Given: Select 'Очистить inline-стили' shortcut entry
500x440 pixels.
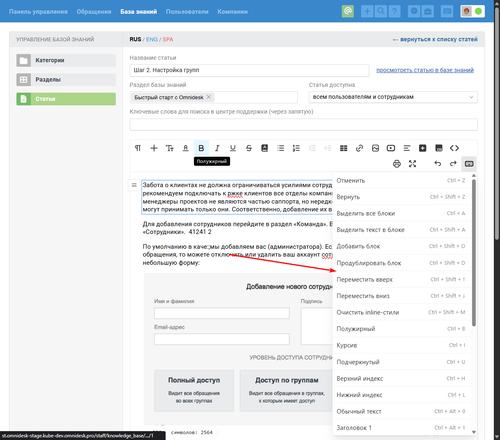Looking at the screenshot, I should (x=401, y=312).
